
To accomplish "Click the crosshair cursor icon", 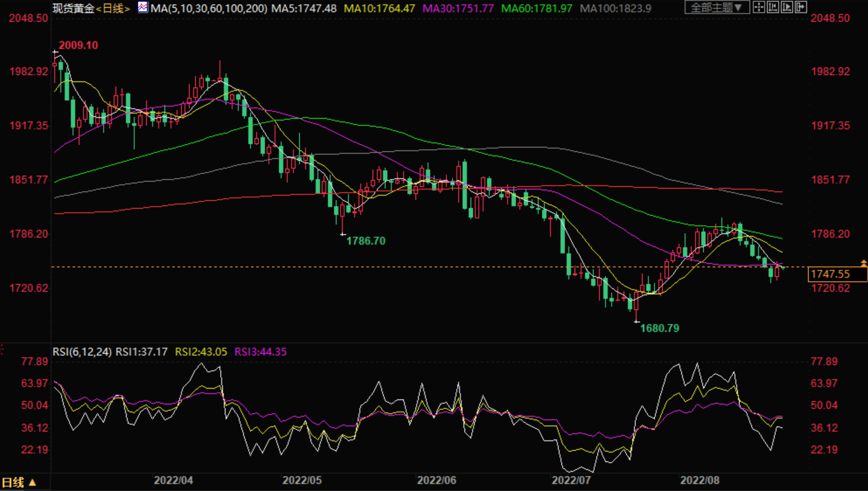I will pyautogui.click(x=758, y=7).
